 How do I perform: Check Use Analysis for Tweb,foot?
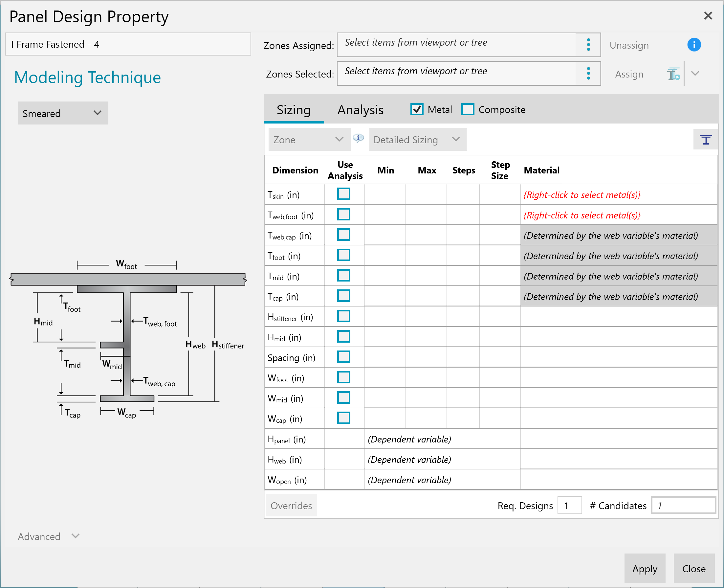click(343, 215)
